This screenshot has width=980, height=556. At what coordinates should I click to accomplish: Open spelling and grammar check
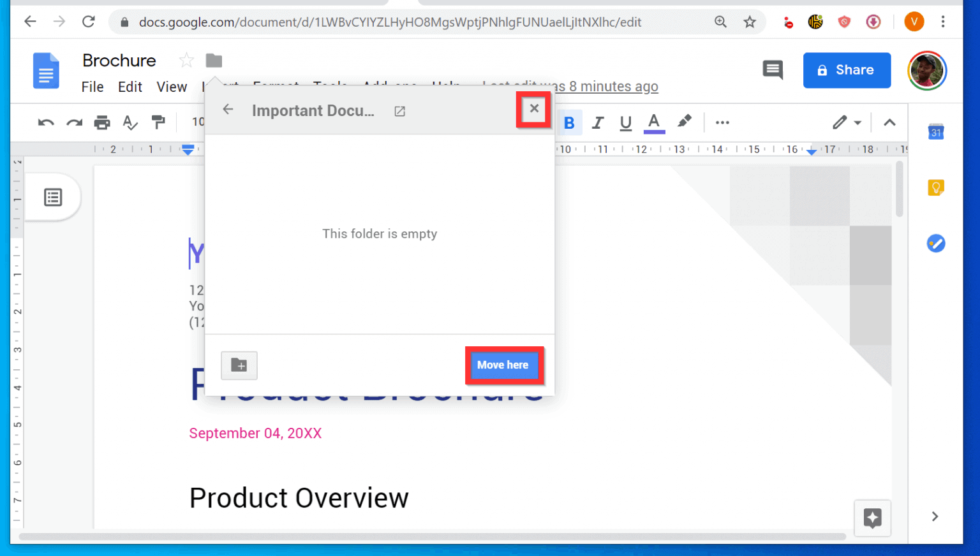130,122
